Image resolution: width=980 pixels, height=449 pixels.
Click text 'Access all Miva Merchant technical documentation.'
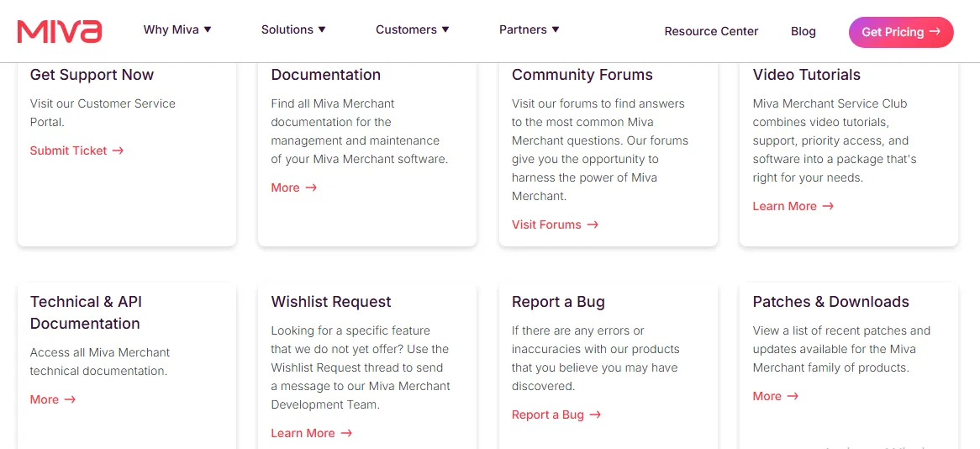coord(100,362)
